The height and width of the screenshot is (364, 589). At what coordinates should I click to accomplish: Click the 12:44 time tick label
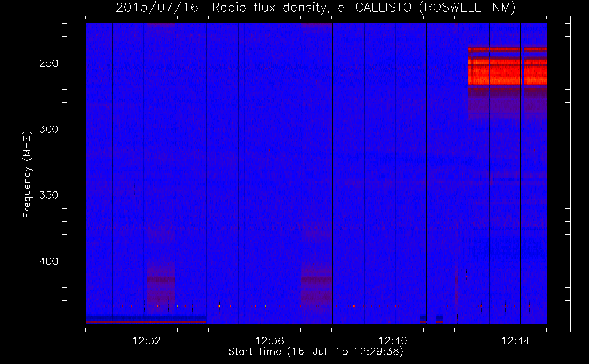point(516,341)
